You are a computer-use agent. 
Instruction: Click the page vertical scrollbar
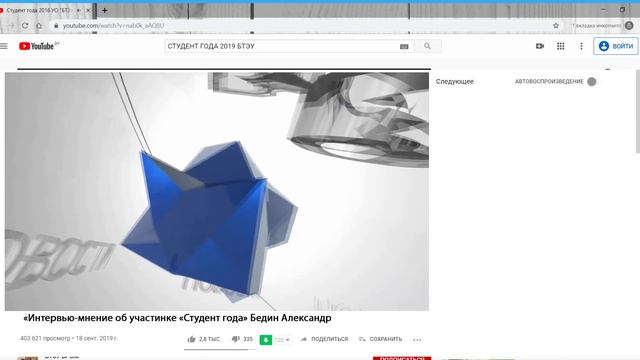pos(638,111)
